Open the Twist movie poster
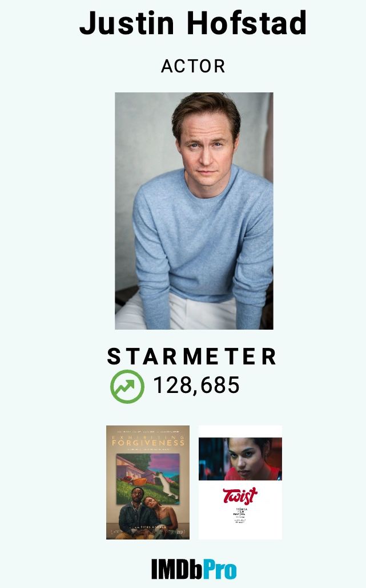 [240, 482]
